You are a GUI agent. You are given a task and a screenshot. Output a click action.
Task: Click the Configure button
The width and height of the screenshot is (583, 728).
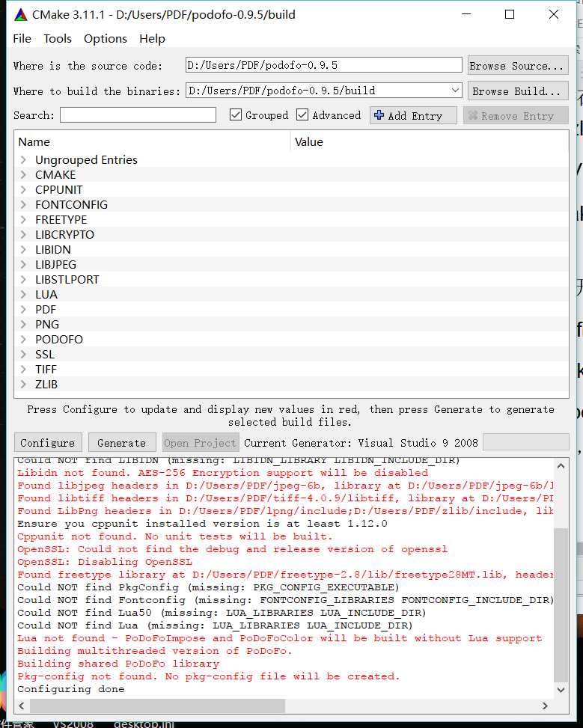coord(48,442)
